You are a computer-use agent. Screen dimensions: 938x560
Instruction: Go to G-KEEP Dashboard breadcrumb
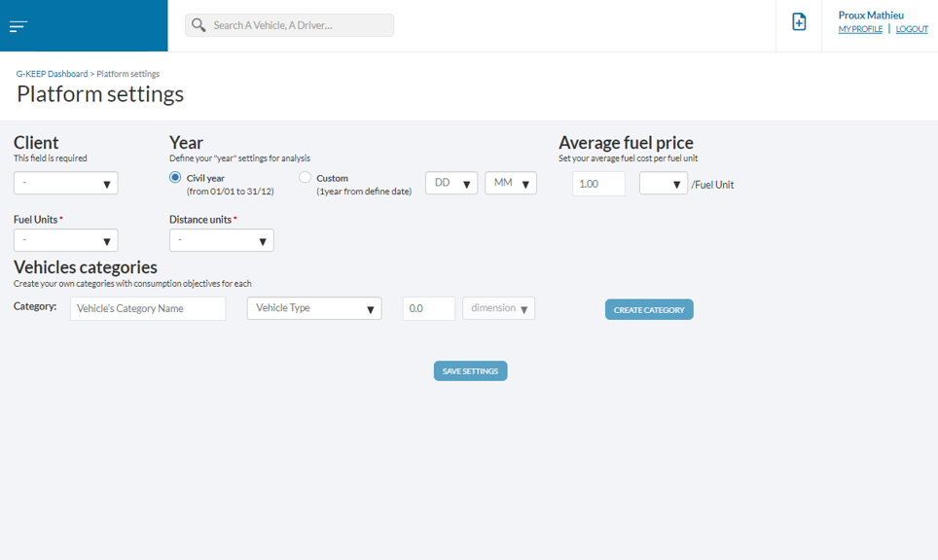pos(52,74)
